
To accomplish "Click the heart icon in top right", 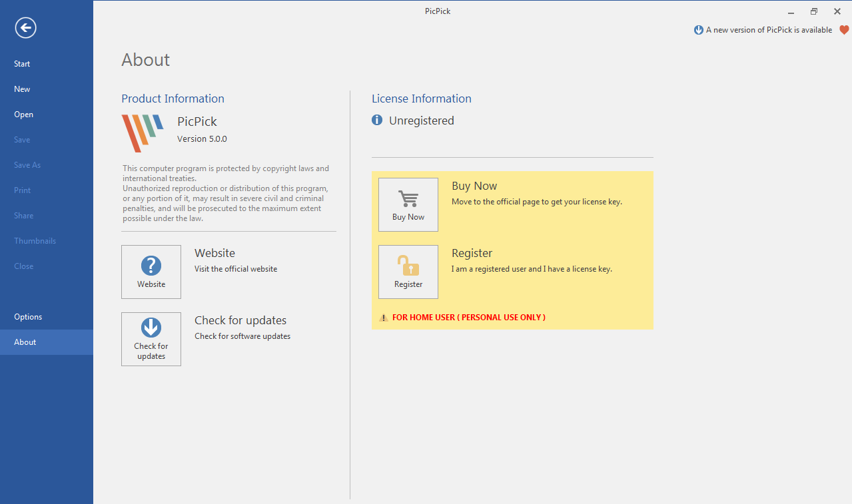I will (844, 30).
